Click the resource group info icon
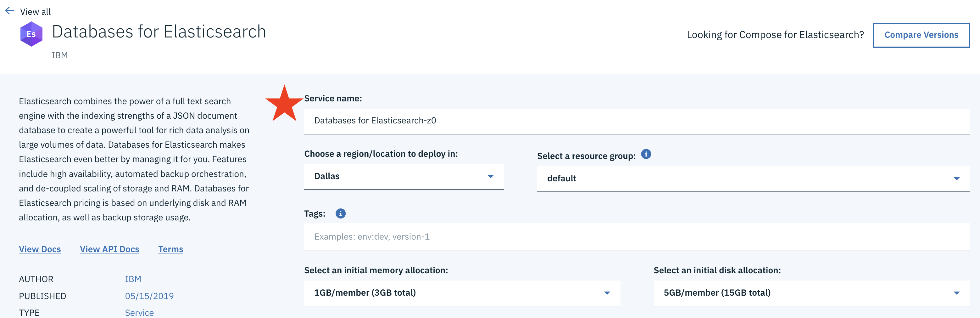The width and height of the screenshot is (980, 318). [646, 154]
